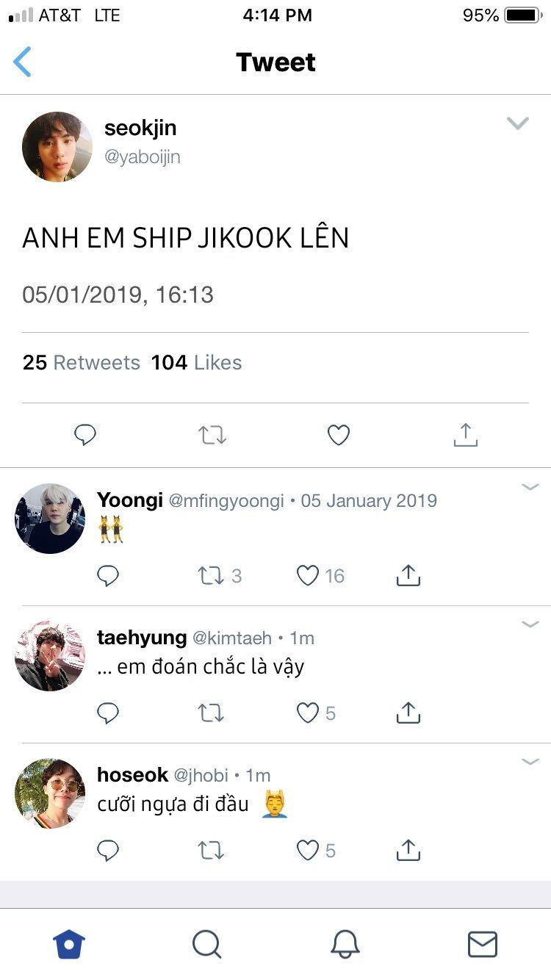Open the Notifications bell tab
The height and width of the screenshot is (980, 551).
345,944
